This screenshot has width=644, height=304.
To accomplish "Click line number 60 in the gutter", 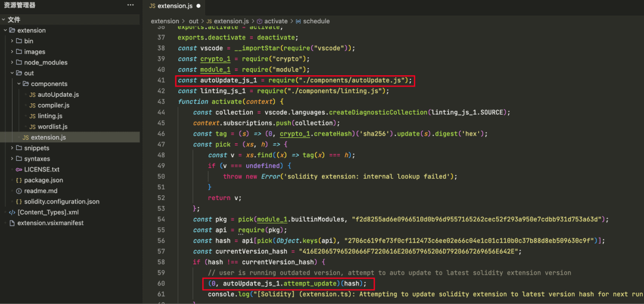I will pos(161,284).
